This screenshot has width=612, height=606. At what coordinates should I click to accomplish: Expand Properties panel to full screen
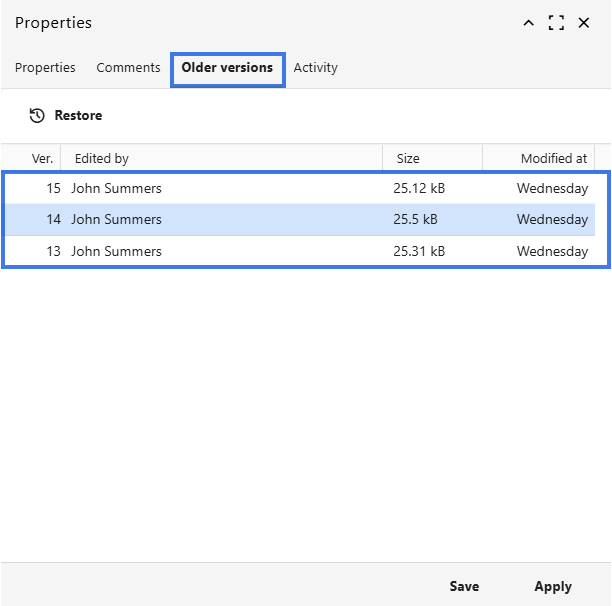pos(556,23)
